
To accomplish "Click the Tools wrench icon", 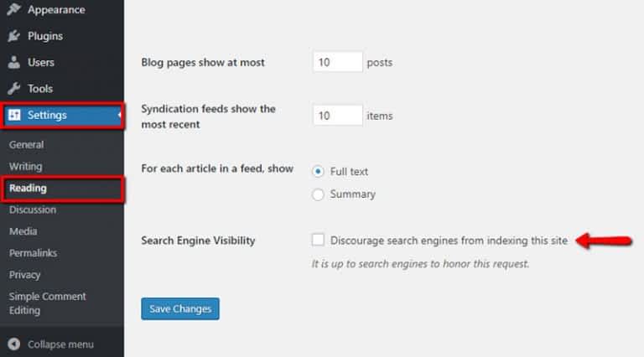I will [x=13, y=89].
